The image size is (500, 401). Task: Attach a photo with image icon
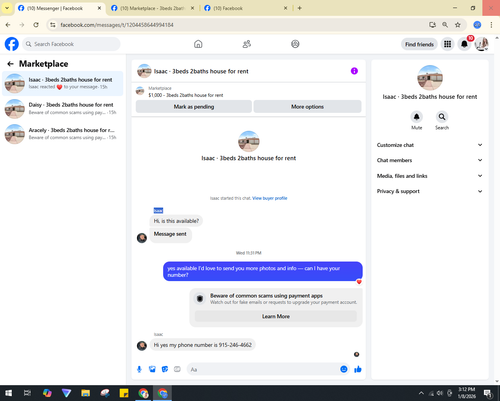pyautogui.click(x=152, y=369)
